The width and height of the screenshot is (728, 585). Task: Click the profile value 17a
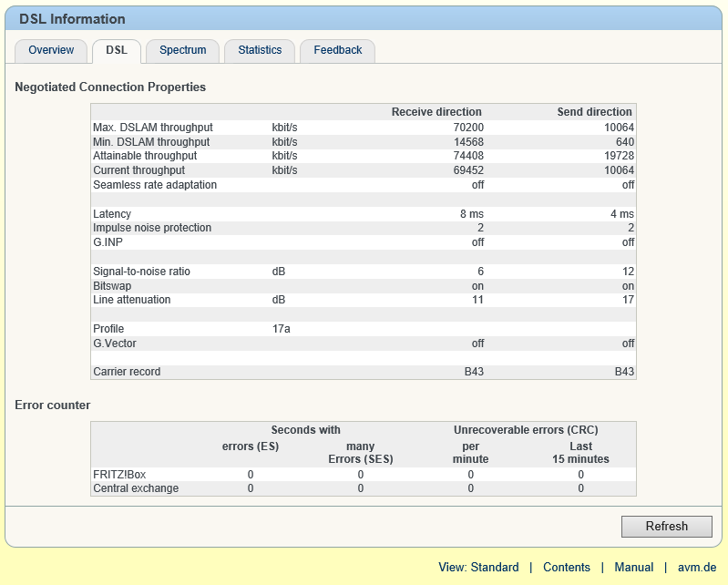tap(282, 329)
